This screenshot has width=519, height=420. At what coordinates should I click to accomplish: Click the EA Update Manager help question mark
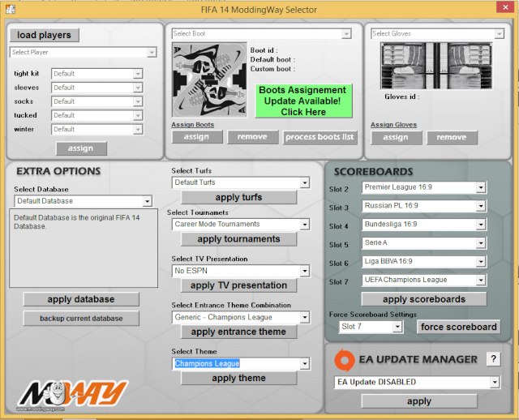[492, 359]
